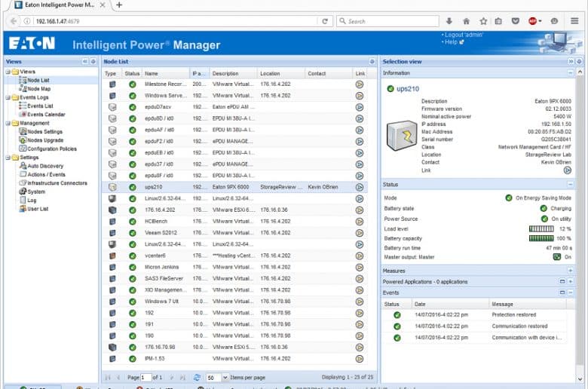
Task: Collapse the Settings tree folder
Action: pos(8,158)
